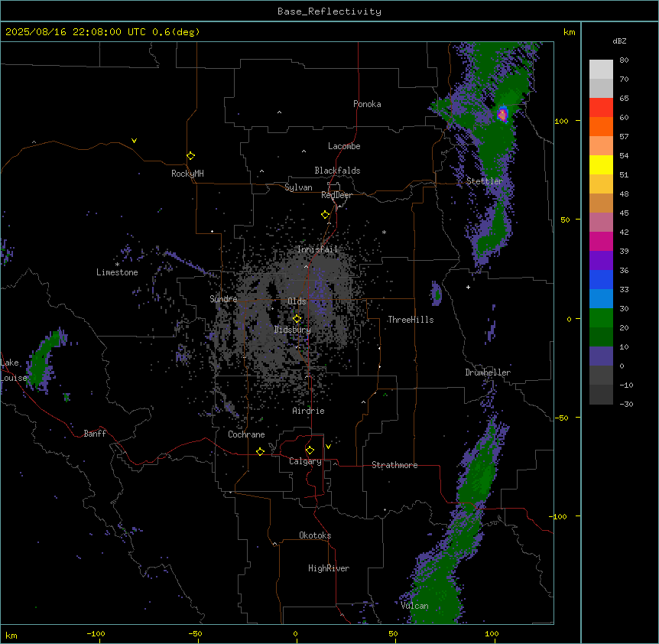Click the white asterisk marker above Limestone

(117, 265)
